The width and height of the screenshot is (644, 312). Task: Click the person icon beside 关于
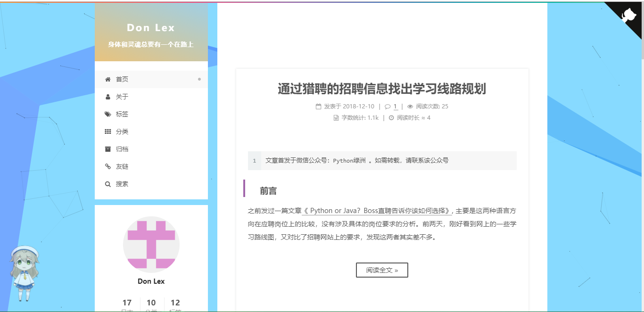point(108,97)
